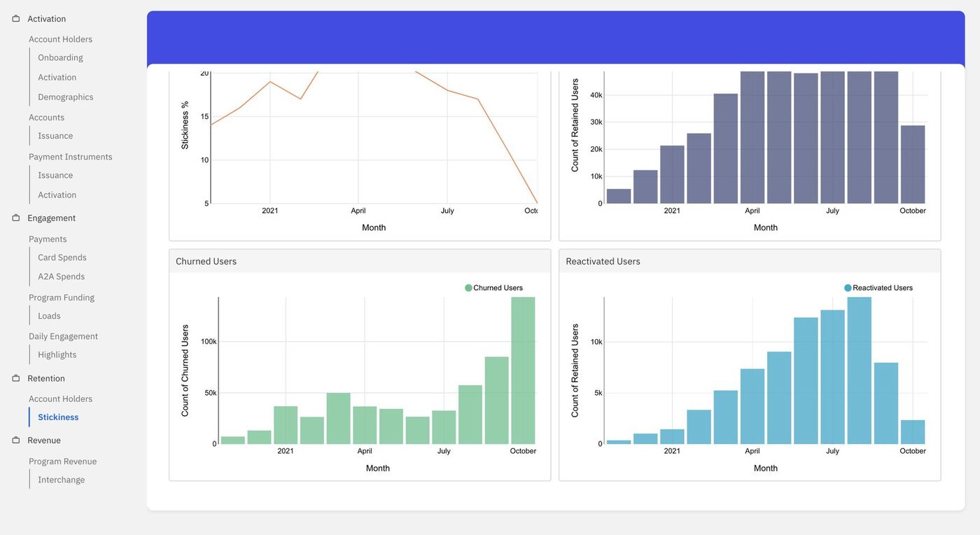
Task: Click the Count of Churned Users axis label
Action: (185, 370)
